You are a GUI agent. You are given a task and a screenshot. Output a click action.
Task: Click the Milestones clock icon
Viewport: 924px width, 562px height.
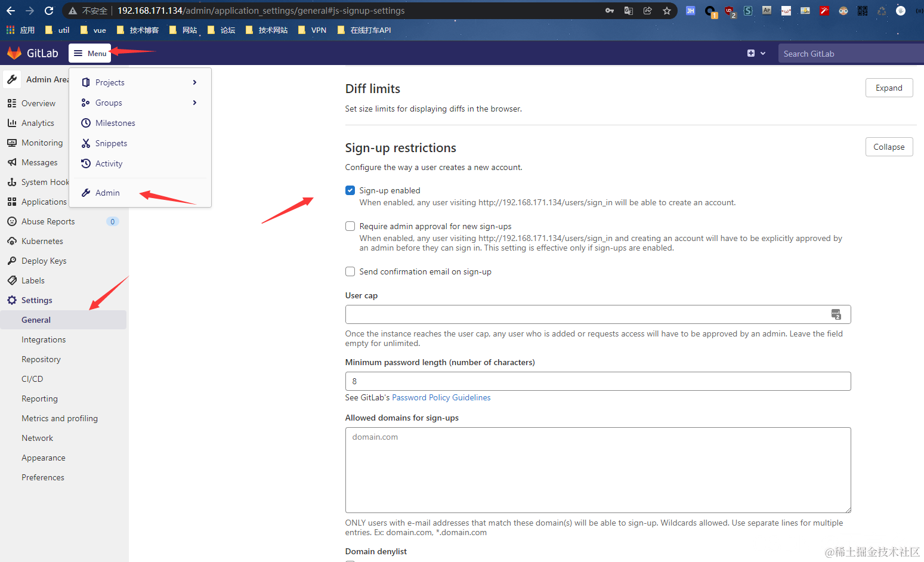coord(86,123)
